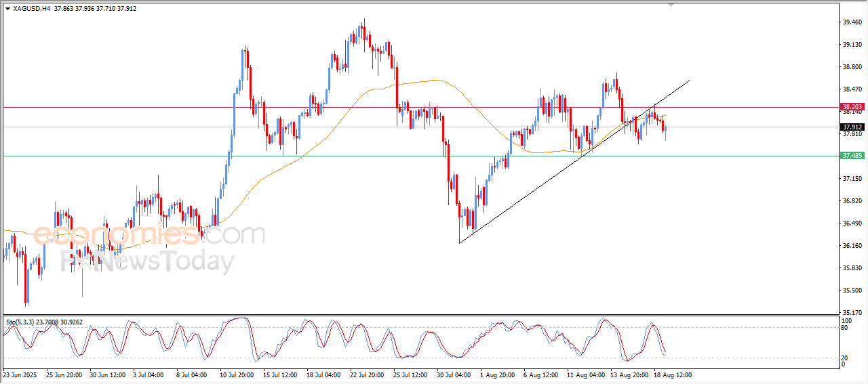868x384 pixels.
Task: Click the OHLC values 37.863 37.936 37.710 37.912
Action: 95,9
